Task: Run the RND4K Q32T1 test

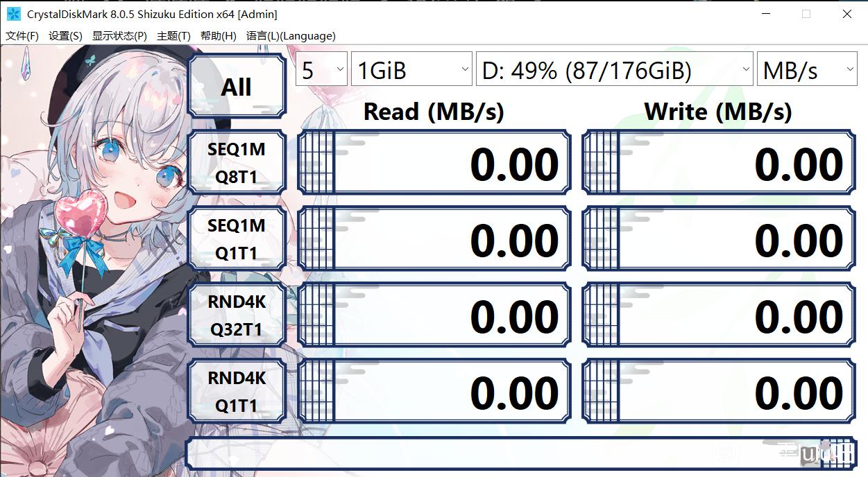Action: pos(237,315)
